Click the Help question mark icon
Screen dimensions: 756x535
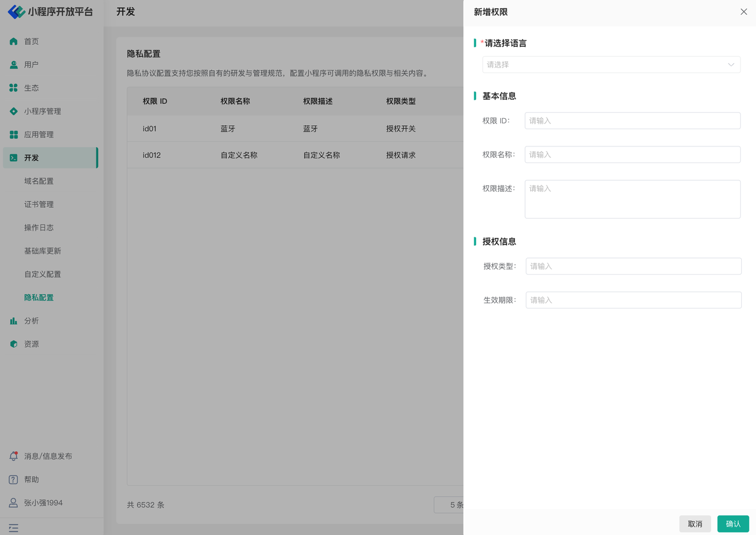14,479
